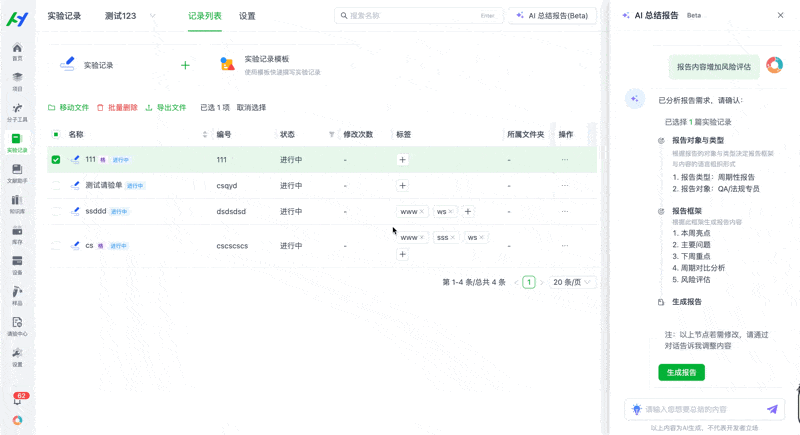The image size is (800, 435).
Task: Click the send arrow in AI input
Action: (x=772, y=409)
